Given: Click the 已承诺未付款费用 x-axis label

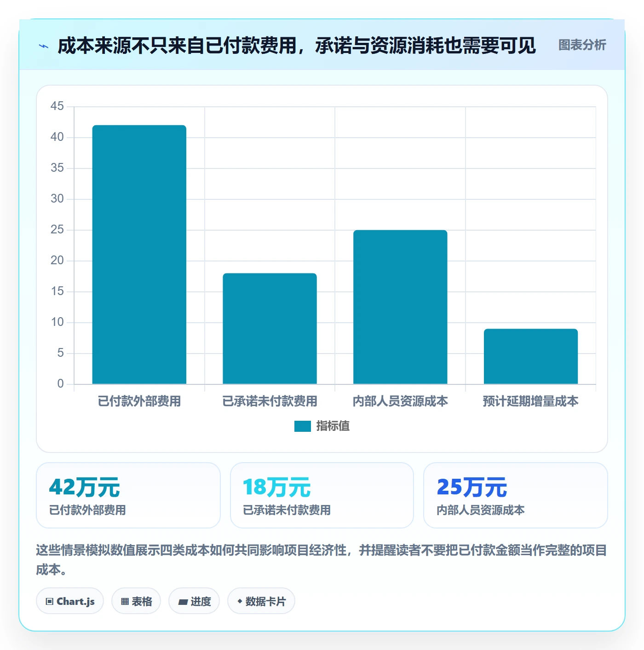Looking at the screenshot, I should pyautogui.click(x=270, y=401).
